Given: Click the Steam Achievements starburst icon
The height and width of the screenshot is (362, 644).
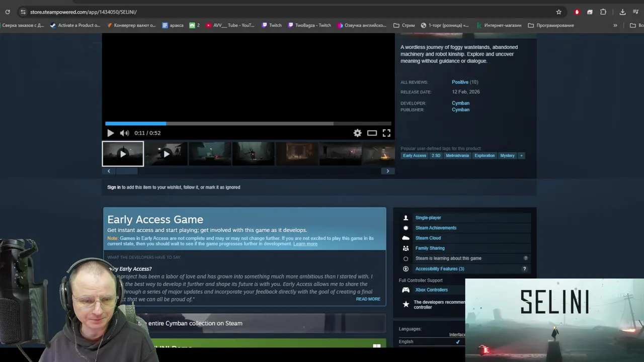Looking at the screenshot, I should (406, 228).
